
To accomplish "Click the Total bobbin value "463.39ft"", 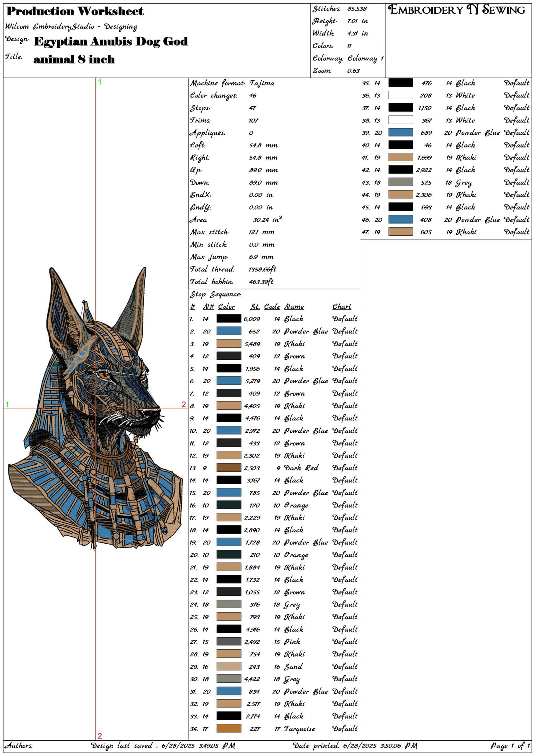I will (x=261, y=282).
